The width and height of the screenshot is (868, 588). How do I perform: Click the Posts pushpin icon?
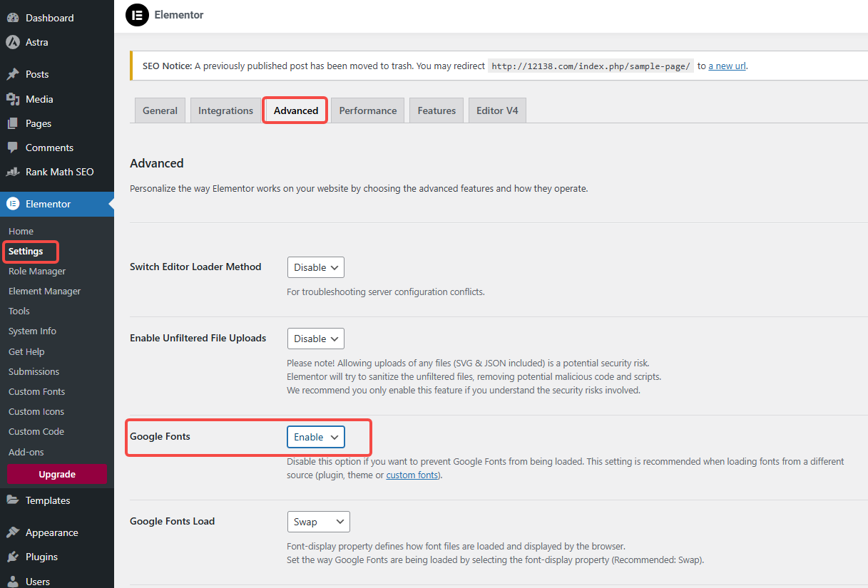click(x=13, y=74)
